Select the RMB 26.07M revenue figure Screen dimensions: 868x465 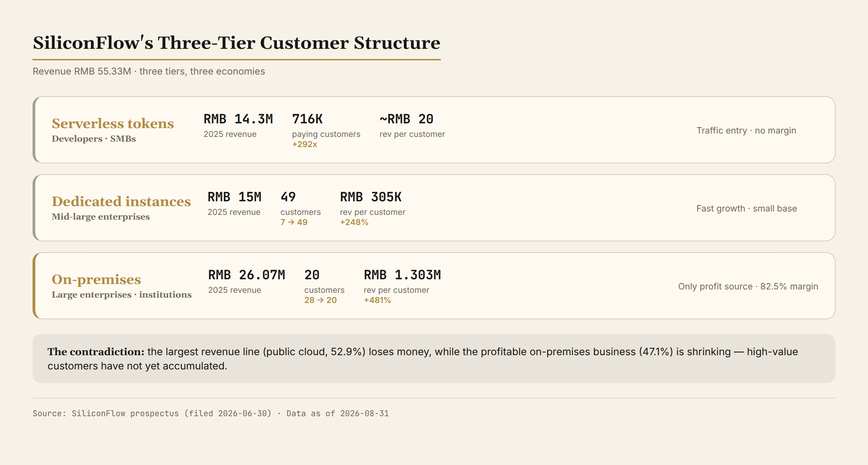point(247,275)
